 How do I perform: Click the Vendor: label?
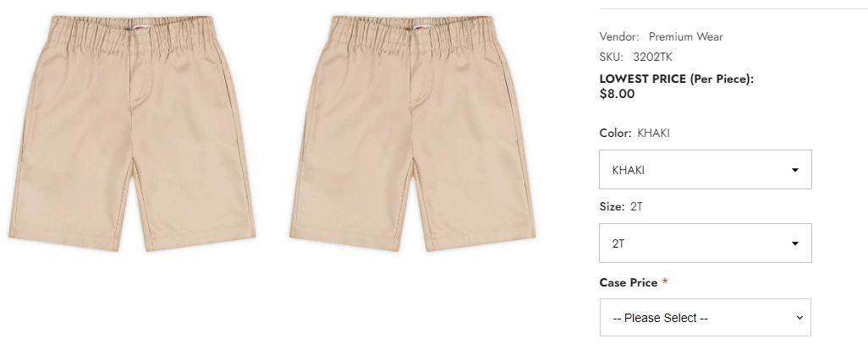click(x=619, y=37)
